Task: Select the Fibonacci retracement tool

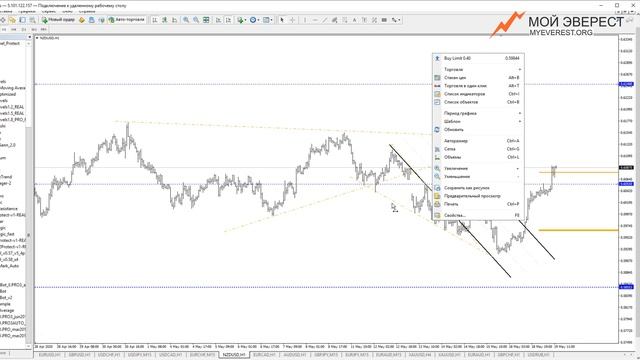Action: pyautogui.click(x=344, y=20)
